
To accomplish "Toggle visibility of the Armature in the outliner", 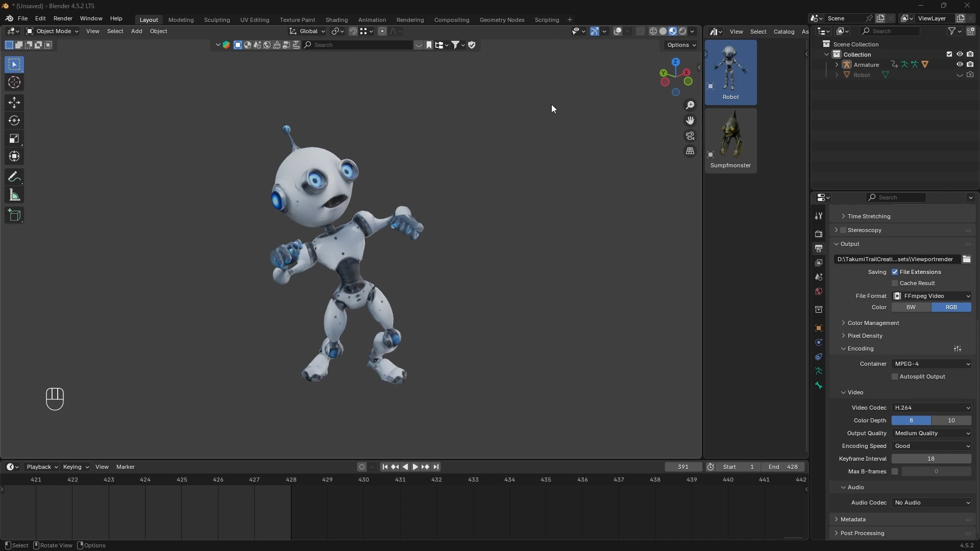I will [959, 64].
